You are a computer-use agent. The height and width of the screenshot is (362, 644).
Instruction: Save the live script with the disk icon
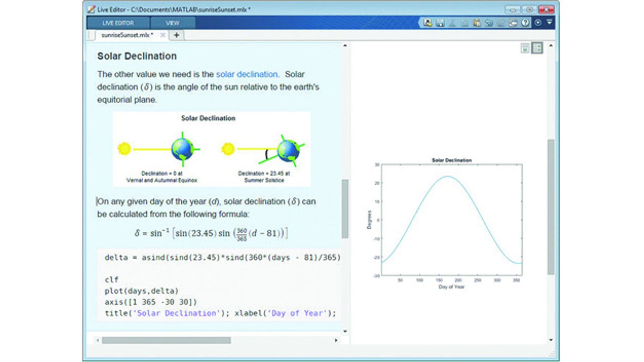pos(440,23)
